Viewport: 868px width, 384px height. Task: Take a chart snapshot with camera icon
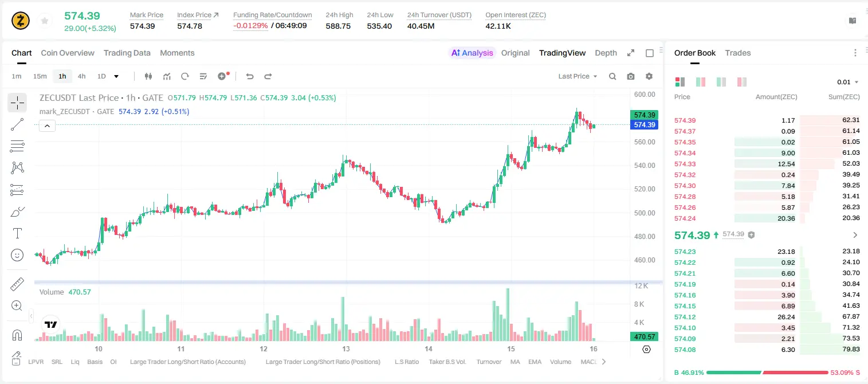tap(631, 76)
